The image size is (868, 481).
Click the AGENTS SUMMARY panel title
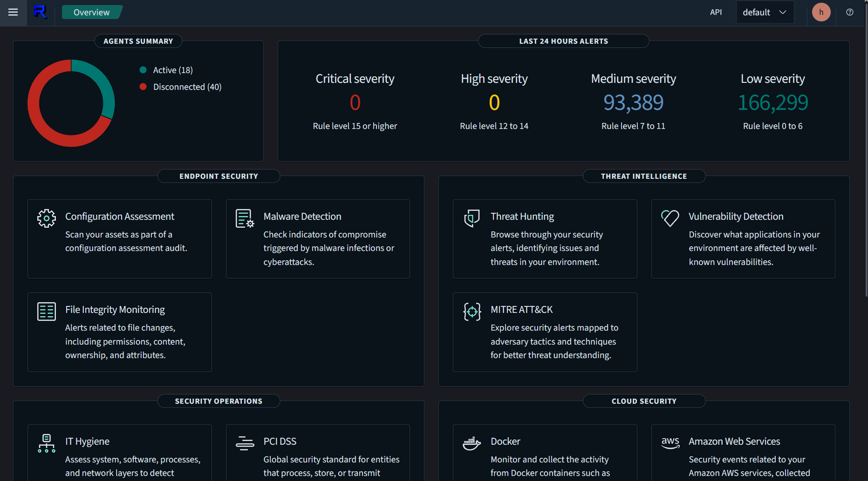[138, 41]
